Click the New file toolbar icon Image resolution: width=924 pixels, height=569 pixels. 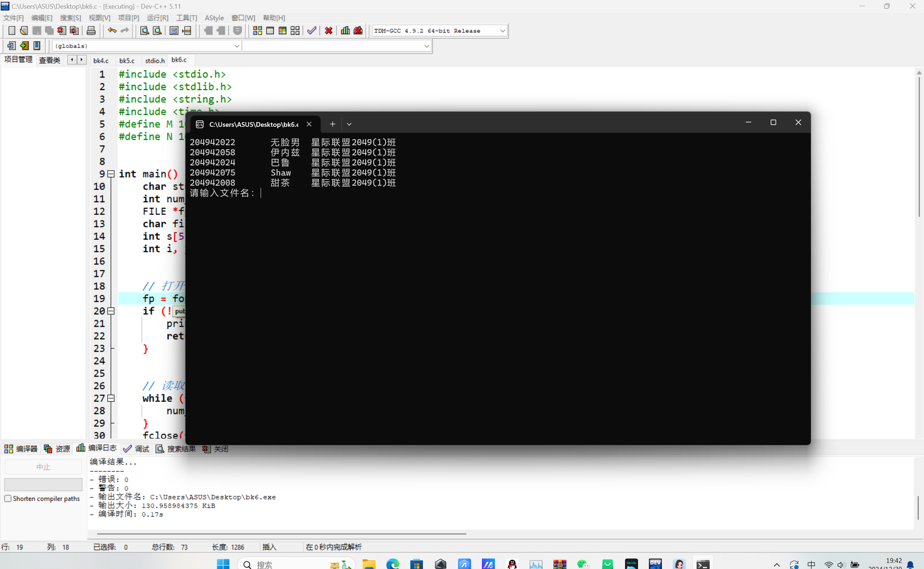(12, 31)
